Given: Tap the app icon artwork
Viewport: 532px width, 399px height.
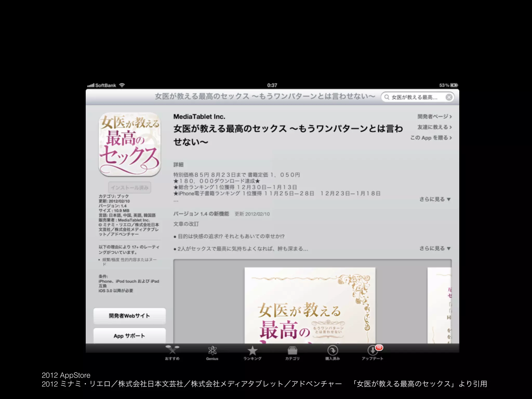Looking at the screenshot, I should pos(129,144).
